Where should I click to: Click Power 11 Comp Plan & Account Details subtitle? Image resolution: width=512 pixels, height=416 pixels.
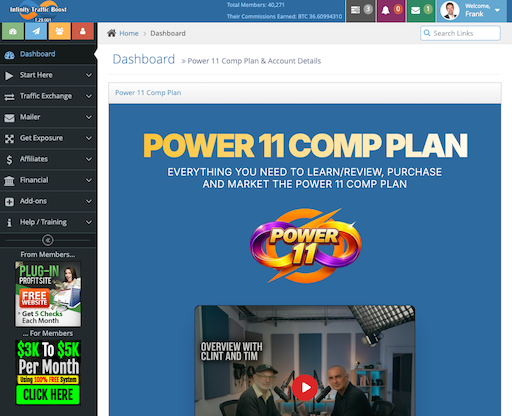coord(254,61)
